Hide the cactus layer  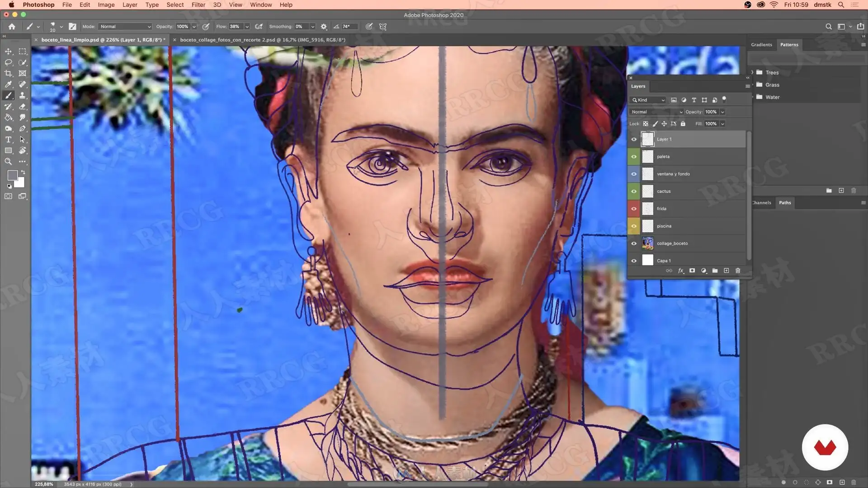(634, 192)
